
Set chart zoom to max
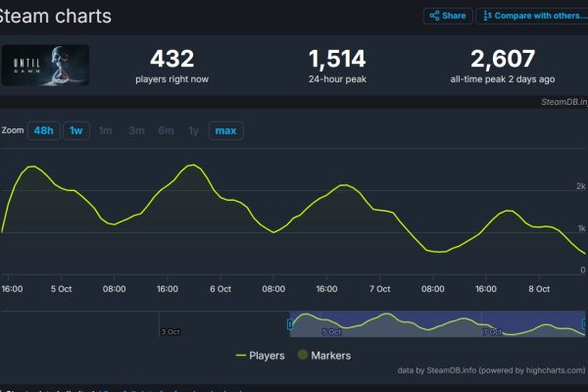(225, 130)
